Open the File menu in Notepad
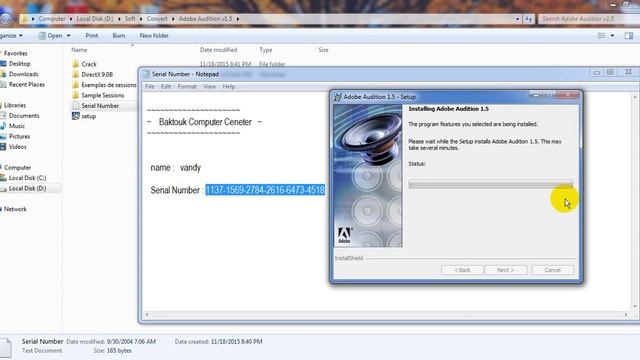 [x=150, y=87]
